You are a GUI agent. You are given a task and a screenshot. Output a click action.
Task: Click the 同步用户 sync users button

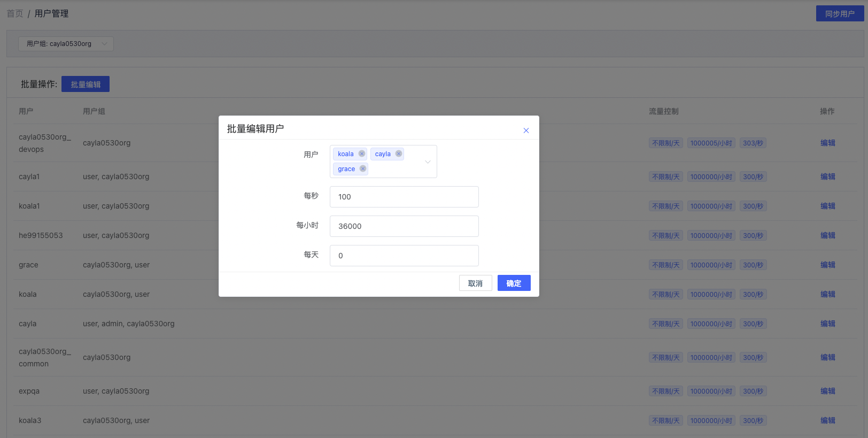840,13
